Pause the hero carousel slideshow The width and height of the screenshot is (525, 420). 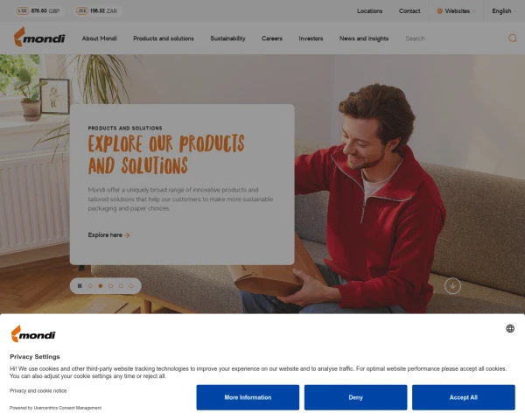(80, 286)
